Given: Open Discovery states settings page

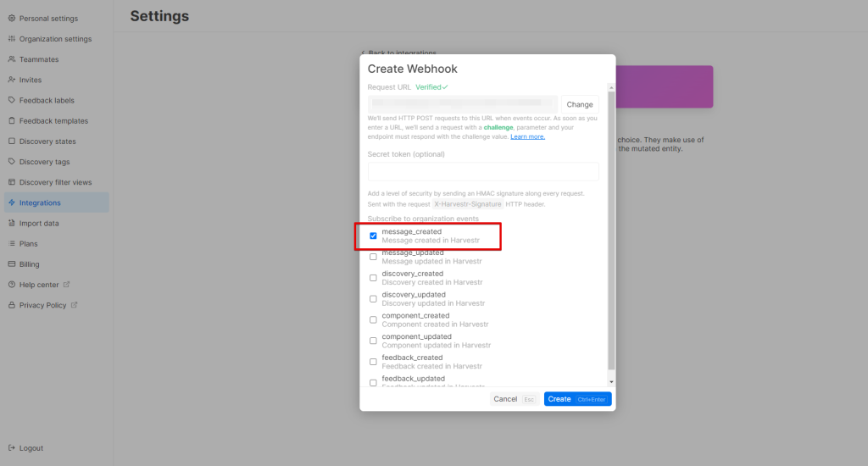Looking at the screenshot, I should click(x=47, y=141).
